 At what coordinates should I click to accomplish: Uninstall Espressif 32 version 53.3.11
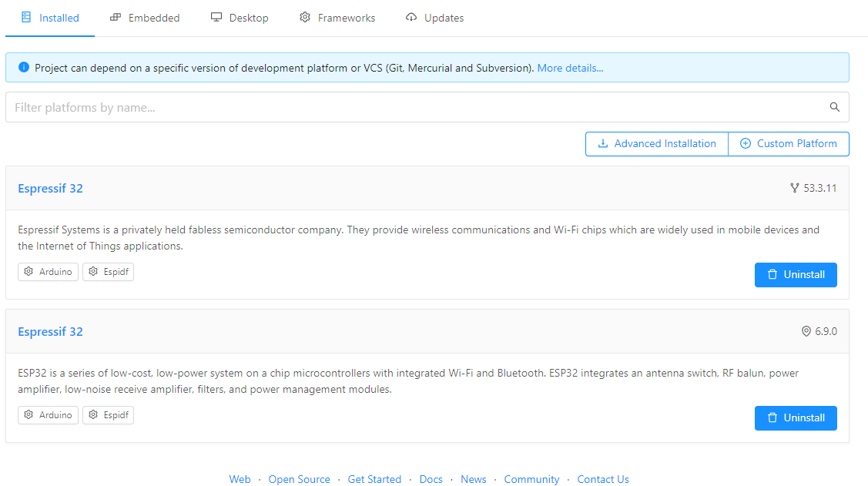point(796,274)
